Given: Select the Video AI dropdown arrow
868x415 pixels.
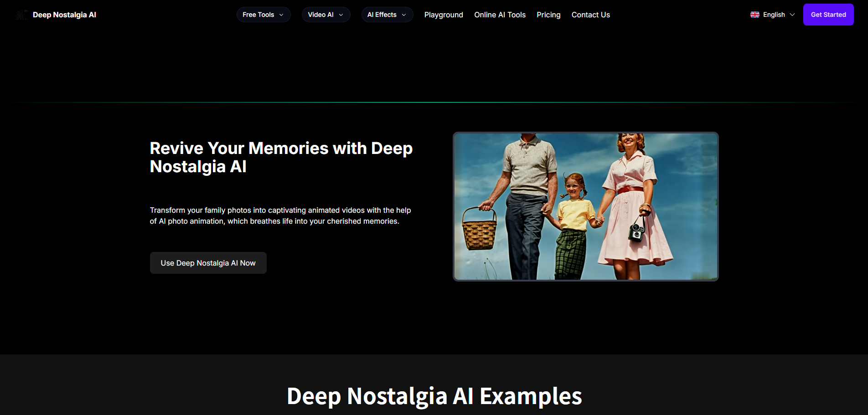Looking at the screenshot, I should pos(342,15).
